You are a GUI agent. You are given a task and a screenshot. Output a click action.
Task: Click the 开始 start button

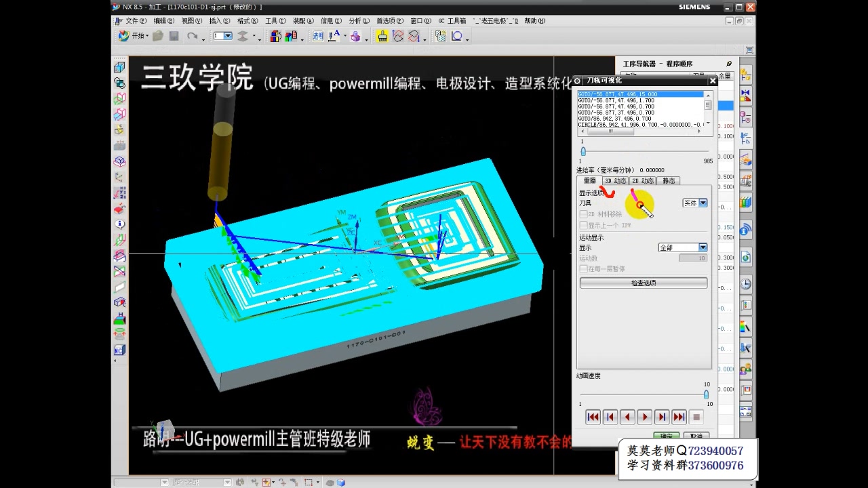133,36
